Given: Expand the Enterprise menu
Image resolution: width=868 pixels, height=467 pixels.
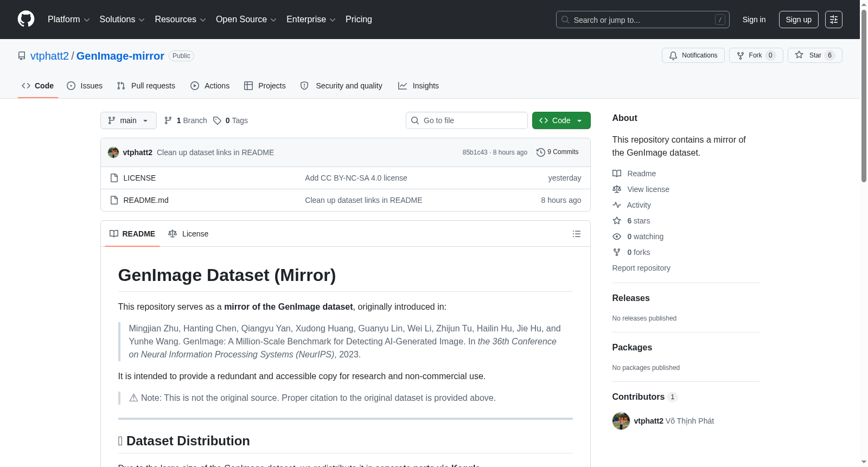Looking at the screenshot, I should click(x=311, y=20).
